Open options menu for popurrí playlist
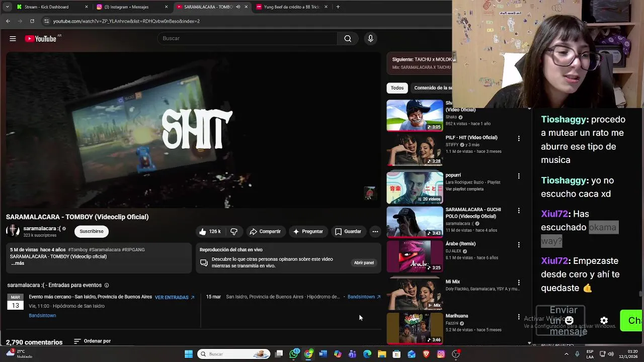644x362 pixels. tap(519, 176)
